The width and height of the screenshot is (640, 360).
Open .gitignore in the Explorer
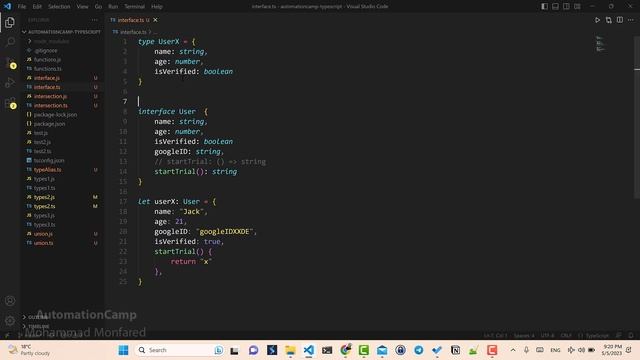pos(61,51)
